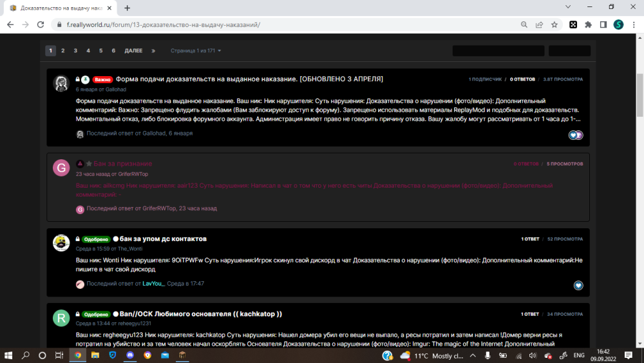Show hidden system tray icons

coord(473,356)
